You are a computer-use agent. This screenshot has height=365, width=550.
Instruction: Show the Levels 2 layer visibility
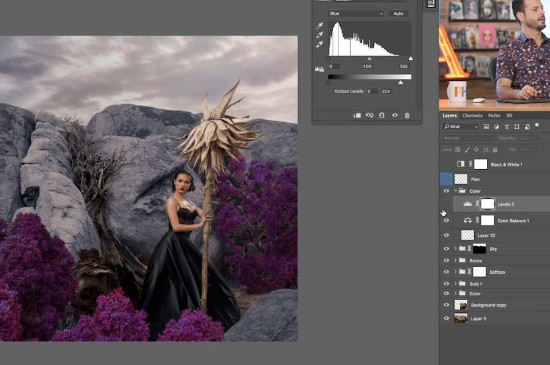coord(446,204)
